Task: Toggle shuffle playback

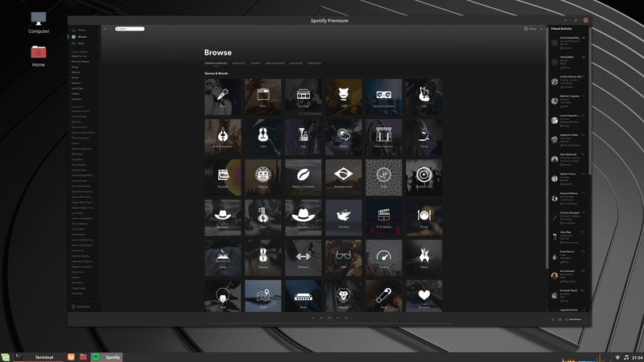Action: pyautogui.click(x=312, y=318)
